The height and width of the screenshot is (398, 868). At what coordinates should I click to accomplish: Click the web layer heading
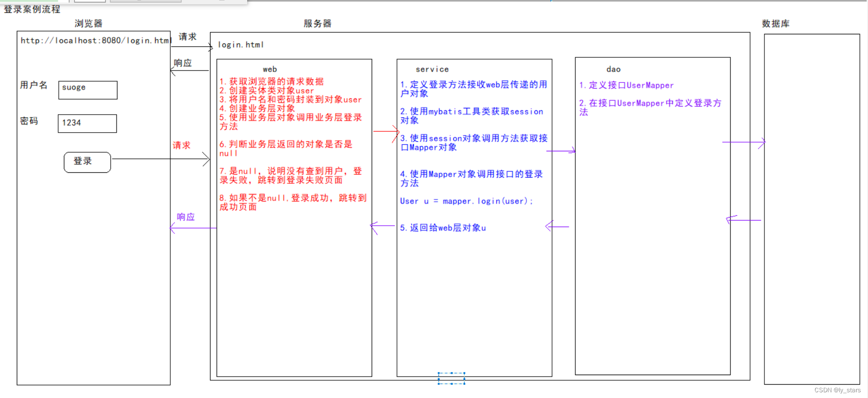point(270,69)
